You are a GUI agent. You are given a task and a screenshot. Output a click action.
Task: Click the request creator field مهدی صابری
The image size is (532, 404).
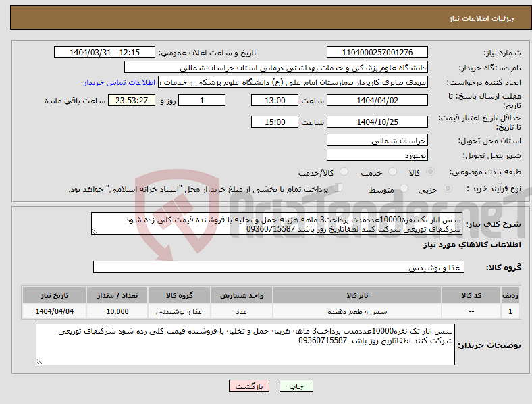coord(293,82)
